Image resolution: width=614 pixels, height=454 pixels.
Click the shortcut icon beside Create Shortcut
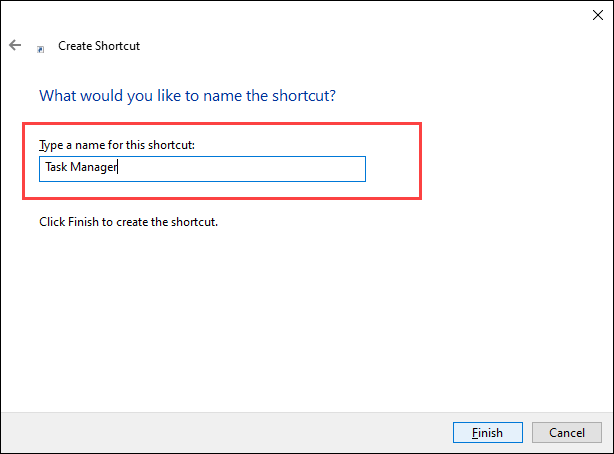[x=40, y=47]
